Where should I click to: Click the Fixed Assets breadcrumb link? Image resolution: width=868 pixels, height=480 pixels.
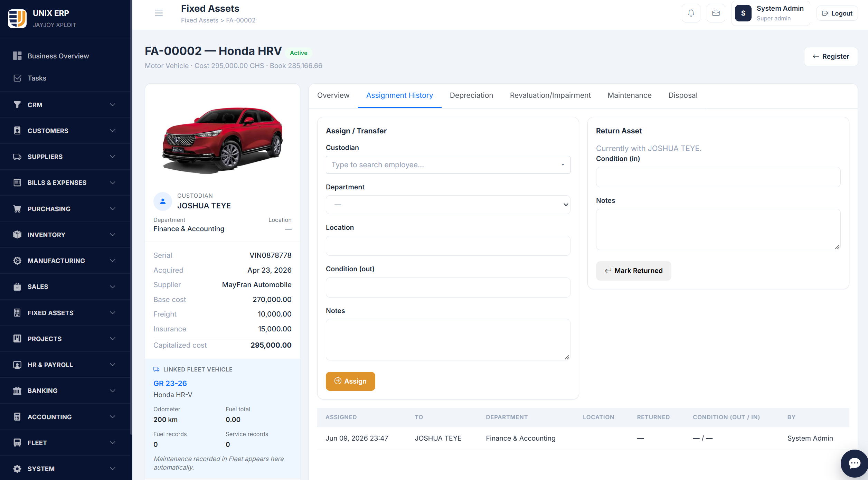click(x=199, y=20)
